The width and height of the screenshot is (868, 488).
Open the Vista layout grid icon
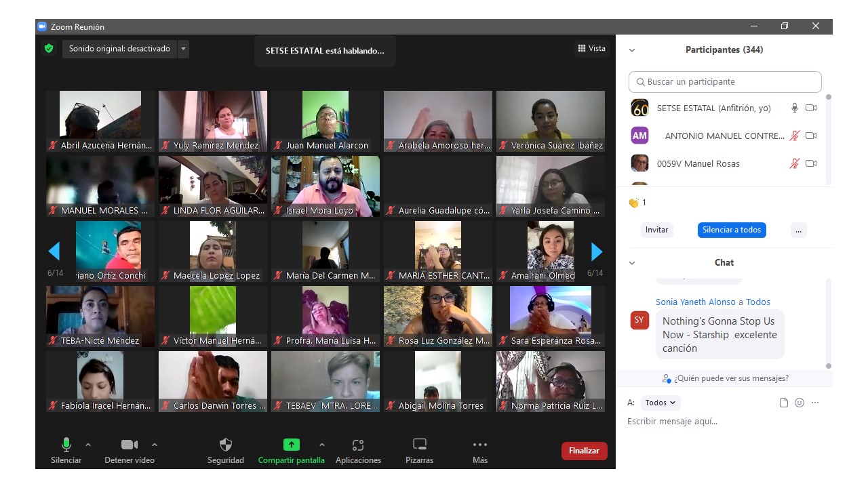(582, 48)
